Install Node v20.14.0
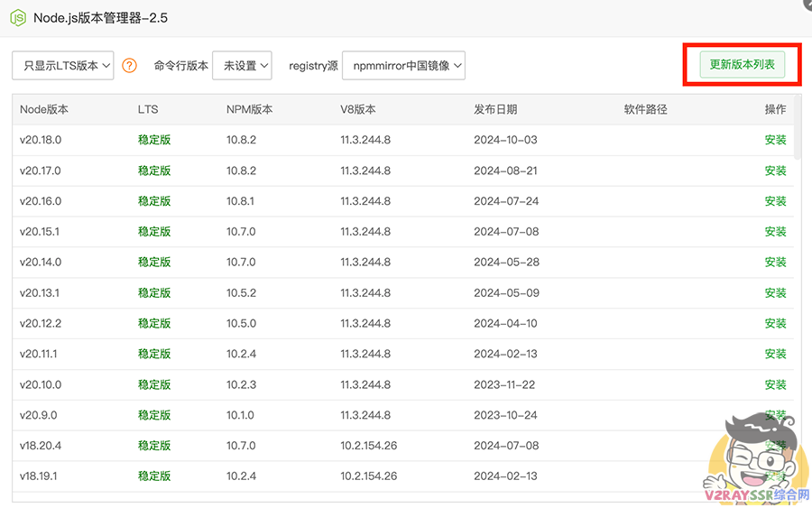Image resolution: width=812 pixels, height=508 pixels. tap(775, 263)
